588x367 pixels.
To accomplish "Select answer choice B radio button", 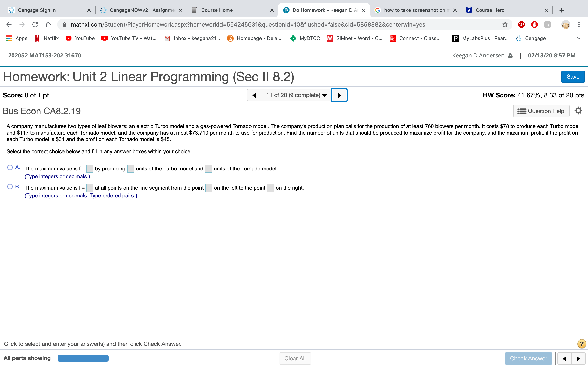I will [x=10, y=187].
